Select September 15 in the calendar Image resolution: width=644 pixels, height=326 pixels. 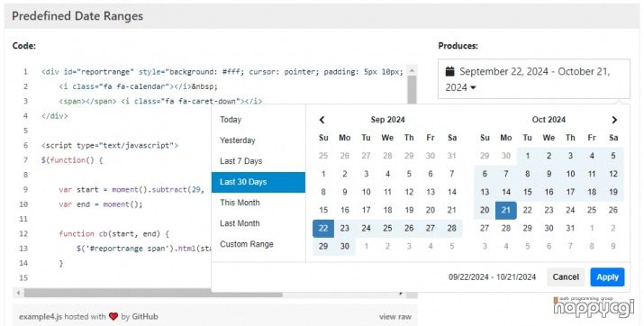[323, 210]
